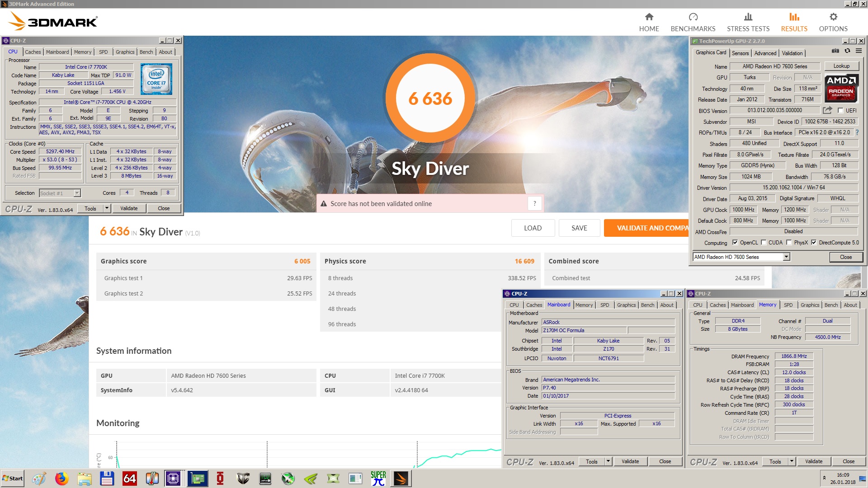Toggle the CUDA checkbox

click(764, 243)
